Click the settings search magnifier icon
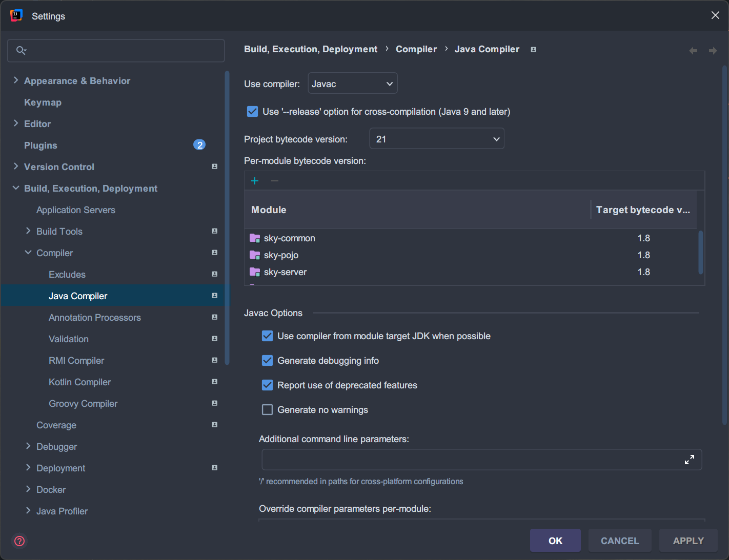This screenshot has width=729, height=560. point(21,50)
